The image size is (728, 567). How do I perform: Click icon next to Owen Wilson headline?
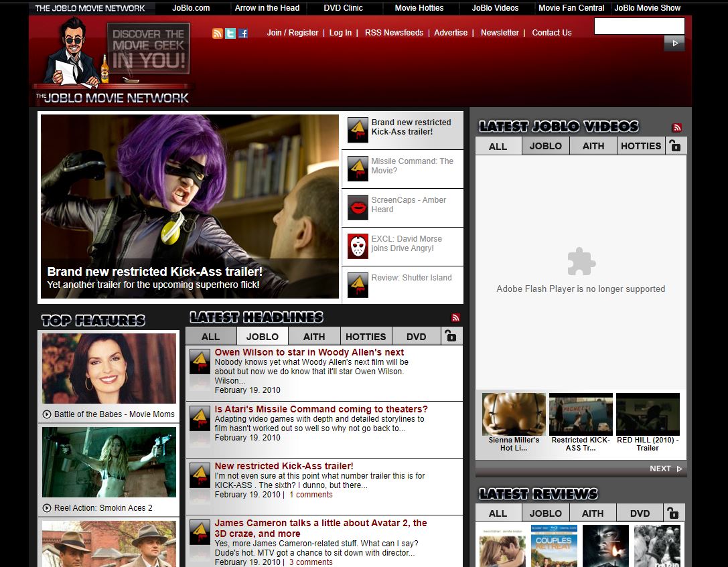200,361
